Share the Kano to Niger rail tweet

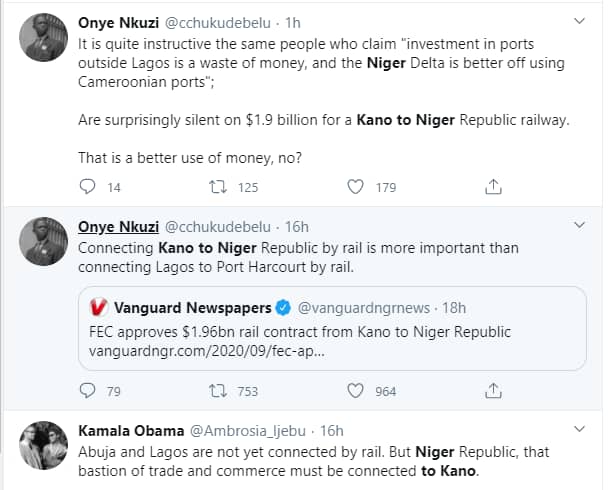(493, 391)
